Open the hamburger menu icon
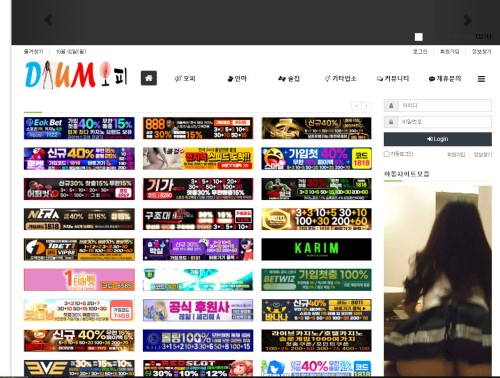 coord(481,79)
